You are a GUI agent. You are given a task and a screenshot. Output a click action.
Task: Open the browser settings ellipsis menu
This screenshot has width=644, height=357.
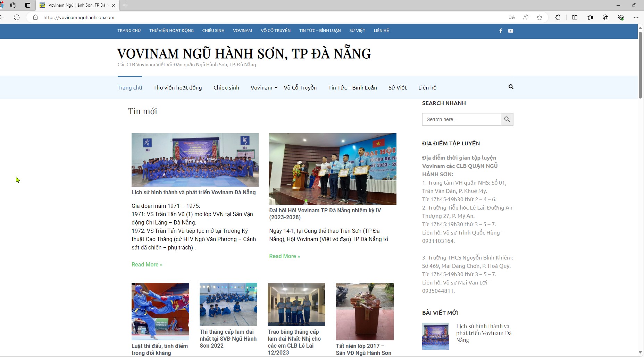(x=636, y=17)
